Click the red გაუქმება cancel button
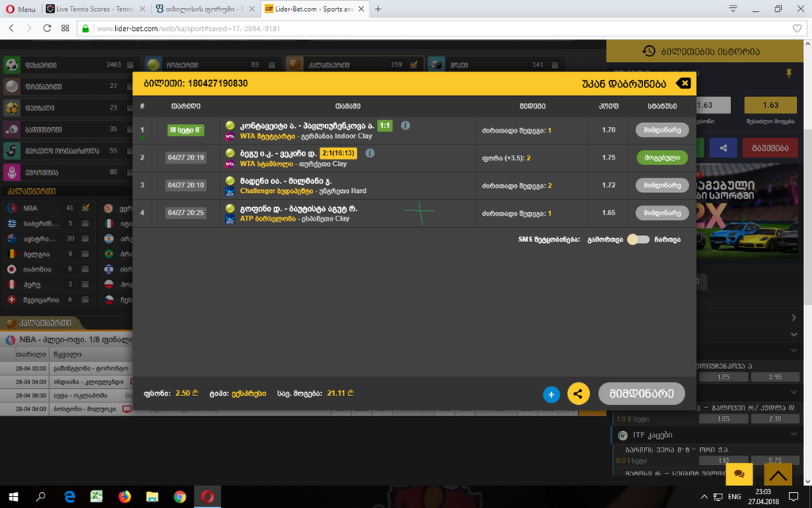Screen dimensions: 812x508 770,148
